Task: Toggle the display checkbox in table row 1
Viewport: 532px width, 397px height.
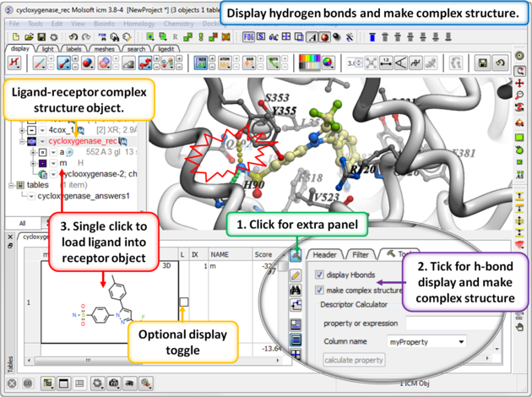Action: [183, 302]
